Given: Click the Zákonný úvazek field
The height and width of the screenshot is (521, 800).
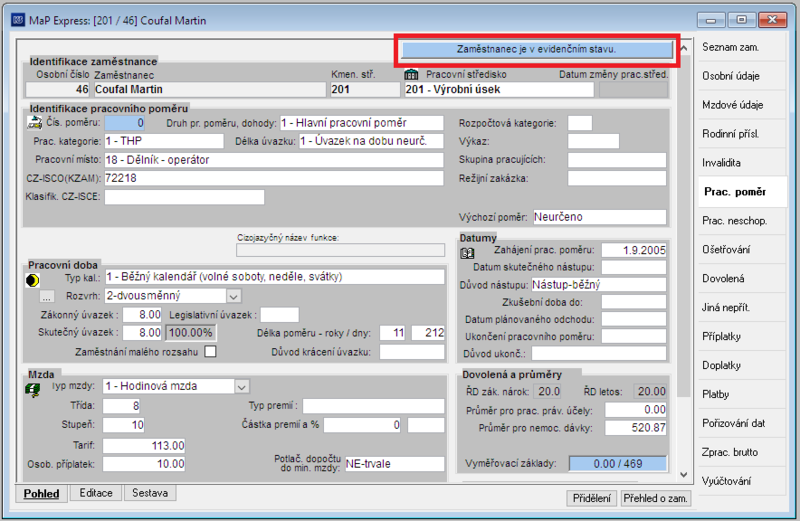Looking at the screenshot, I should tap(142, 315).
